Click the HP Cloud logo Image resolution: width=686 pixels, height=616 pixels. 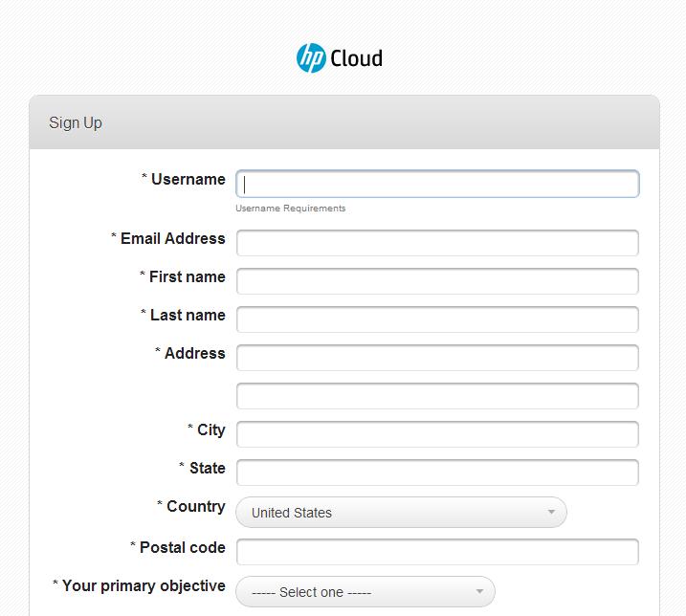340,57
